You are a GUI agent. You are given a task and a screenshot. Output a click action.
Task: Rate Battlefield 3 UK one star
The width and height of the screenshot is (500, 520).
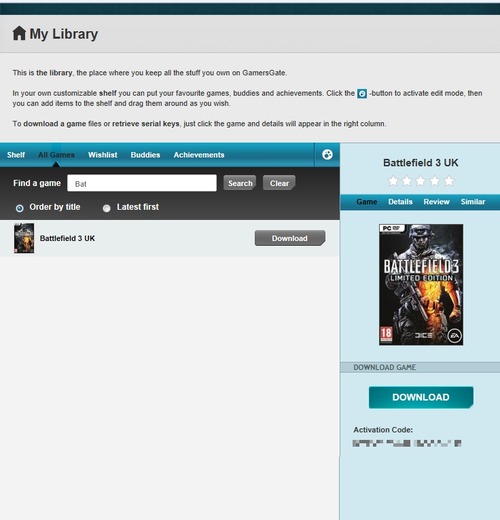click(x=393, y=181)
